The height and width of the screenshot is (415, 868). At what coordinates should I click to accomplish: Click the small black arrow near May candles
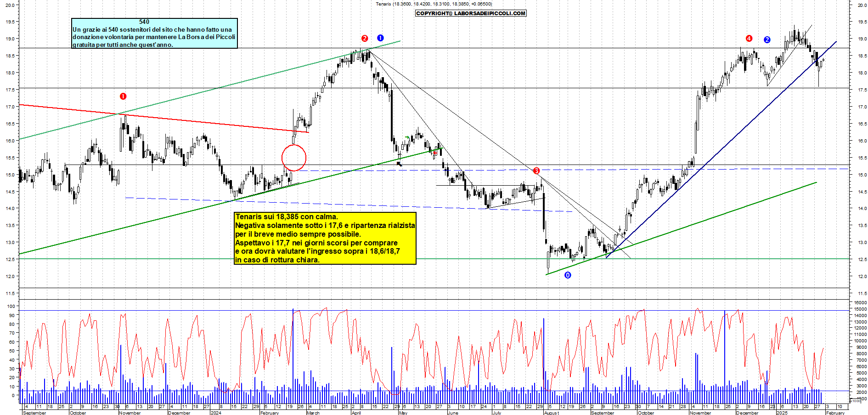pos(399,164)
